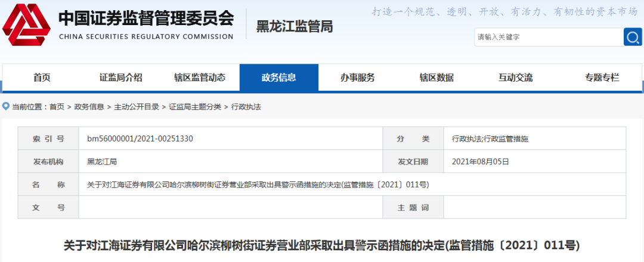Click the blue search magnifier button

pos(633,37)
